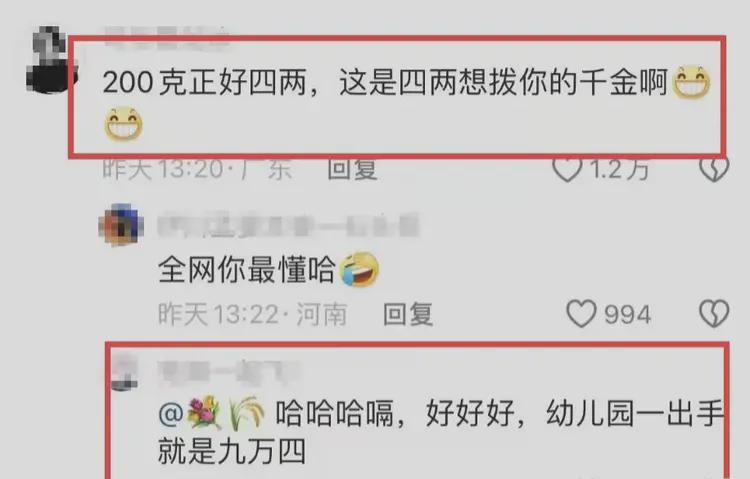Open the blurred username of third commenter
The image size is (750, 479).
(229, 372)
